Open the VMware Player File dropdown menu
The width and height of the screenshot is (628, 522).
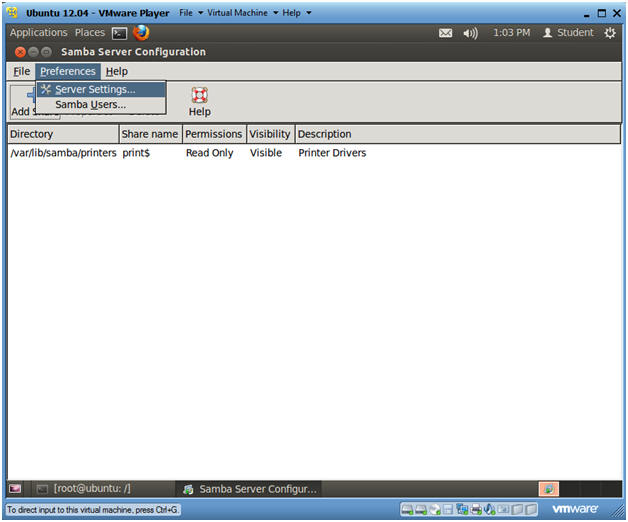191,13
